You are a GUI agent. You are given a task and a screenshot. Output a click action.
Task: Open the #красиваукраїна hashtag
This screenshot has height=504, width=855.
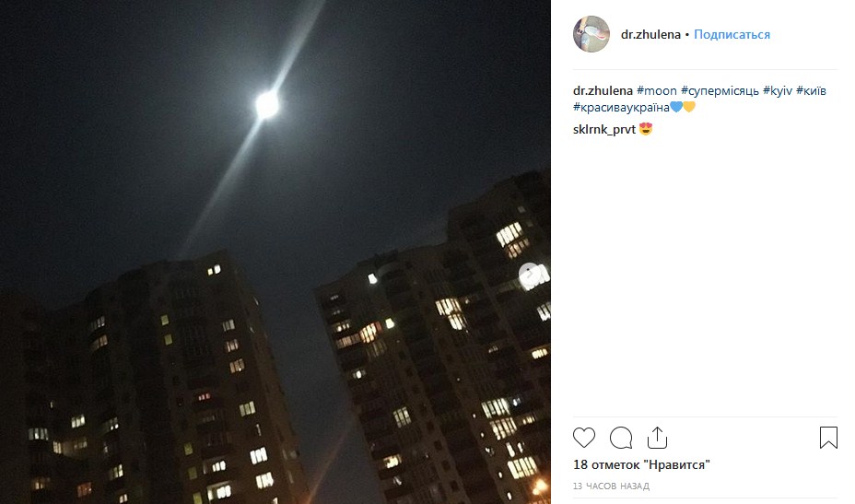point(621,107)
